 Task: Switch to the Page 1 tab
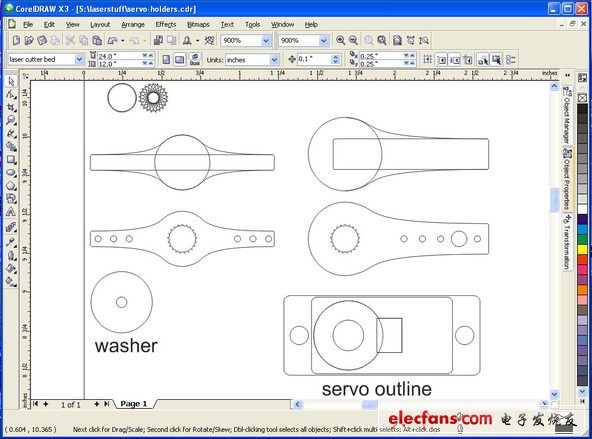(x=134, y=404)
